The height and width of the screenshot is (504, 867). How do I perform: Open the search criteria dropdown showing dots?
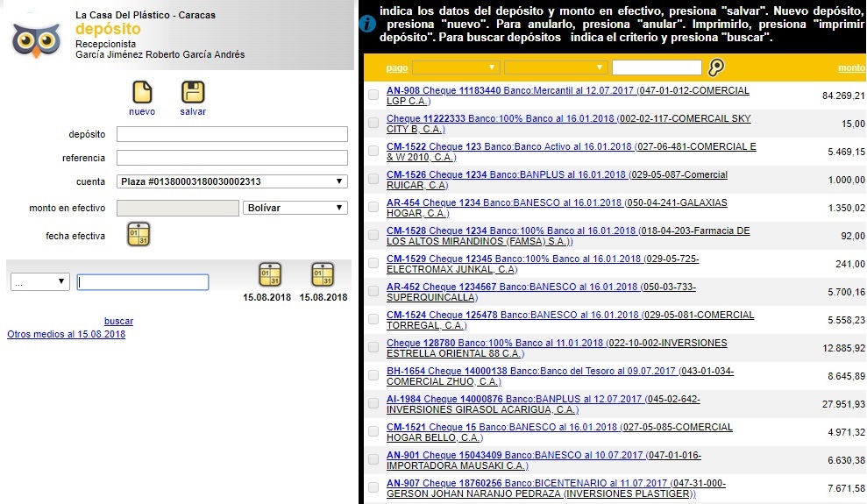tap(39, 282)
